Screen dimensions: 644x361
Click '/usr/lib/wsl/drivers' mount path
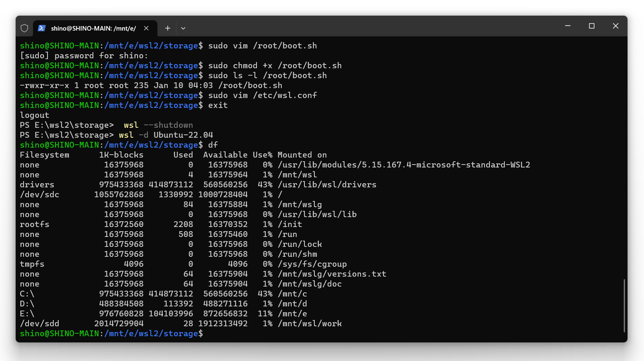tap(327, 185)
